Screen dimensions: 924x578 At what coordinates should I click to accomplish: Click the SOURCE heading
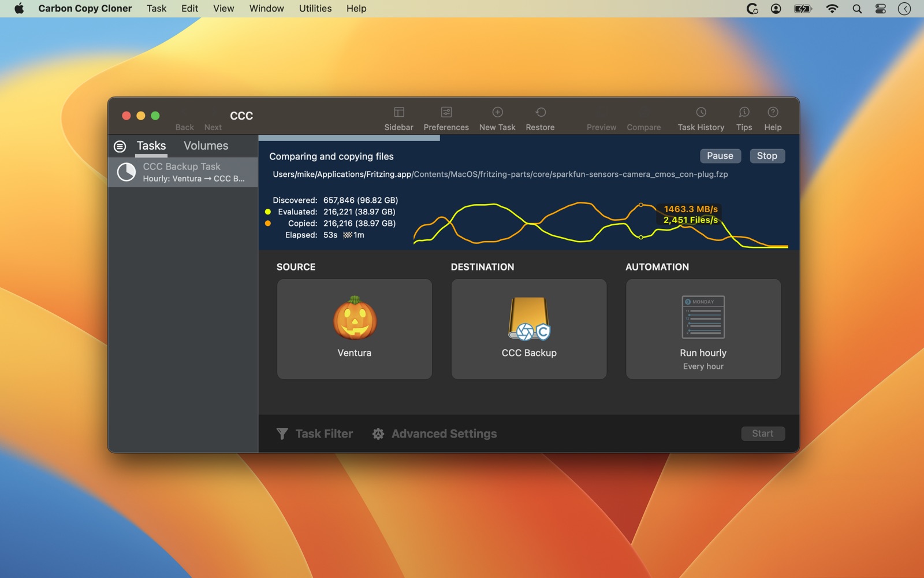(x=296, y=267)
